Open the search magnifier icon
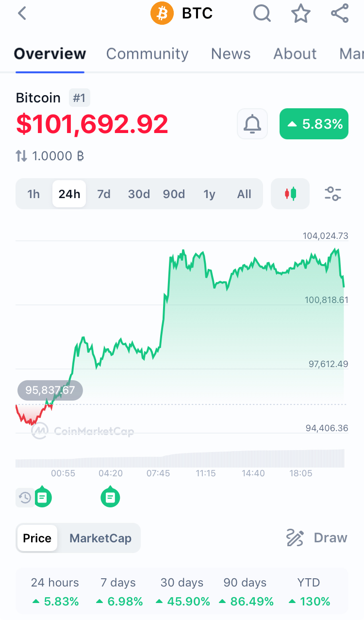This screenshot has height=620, width=364. coord(262,13)
